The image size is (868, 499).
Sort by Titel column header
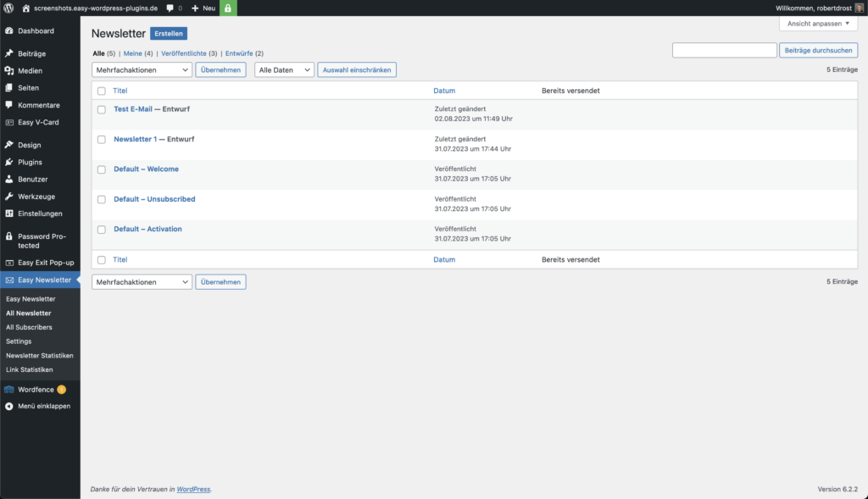(x=120, y=91)
